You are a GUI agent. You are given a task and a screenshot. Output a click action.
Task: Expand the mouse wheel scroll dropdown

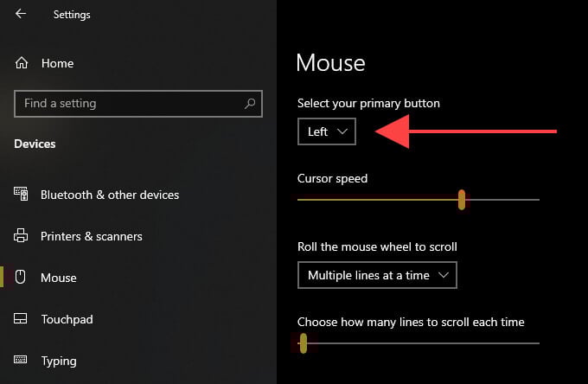pos(377,275)
